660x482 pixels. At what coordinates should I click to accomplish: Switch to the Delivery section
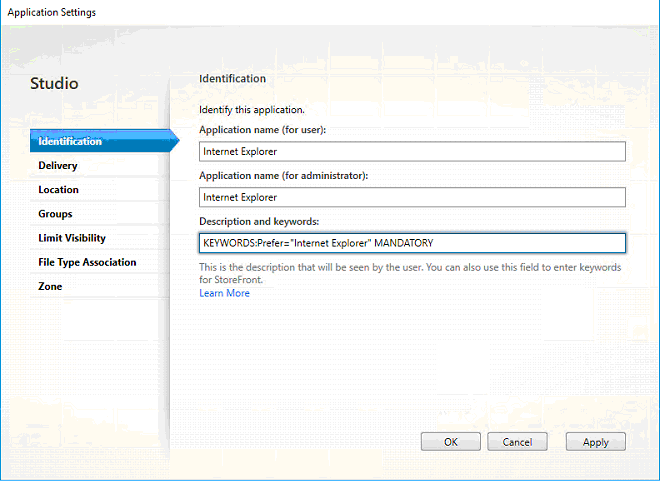point(100,165)
